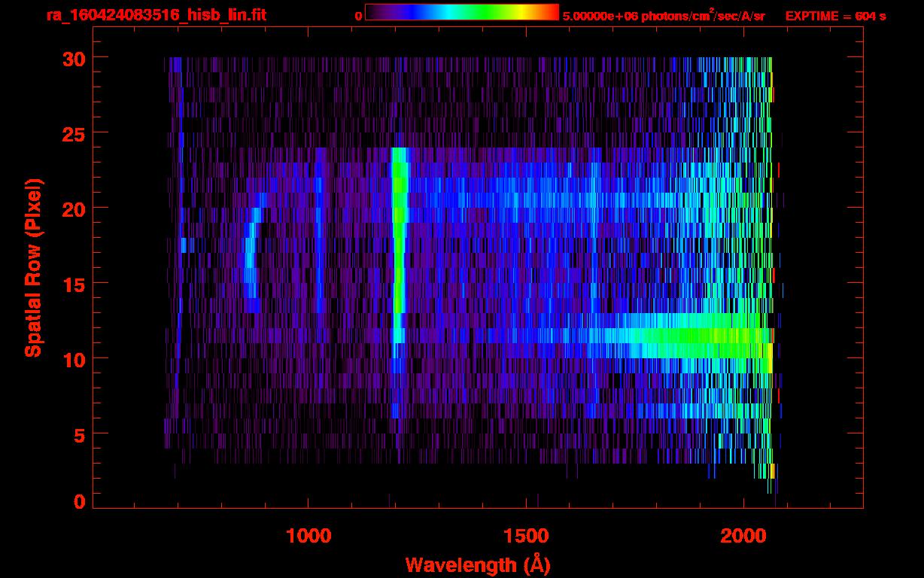
Task: Click the red-orange end of the colorbar
Action: 546,12
